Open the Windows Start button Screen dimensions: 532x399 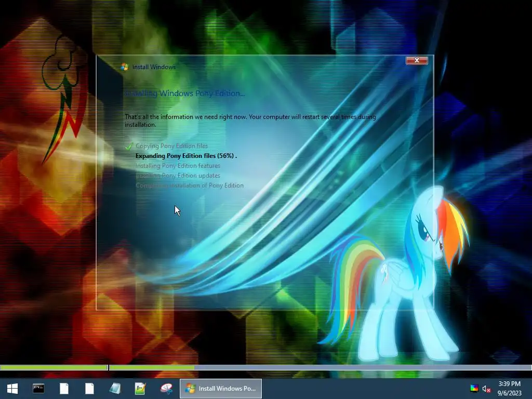(12, 389)
